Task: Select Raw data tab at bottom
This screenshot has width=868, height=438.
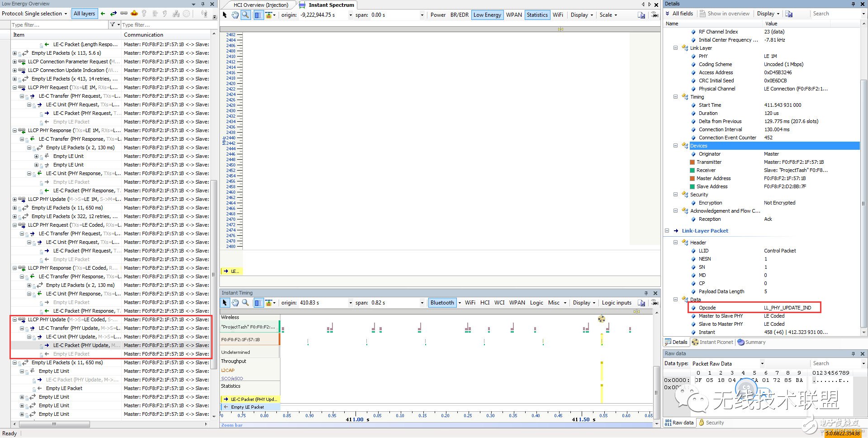Action: 679,423
